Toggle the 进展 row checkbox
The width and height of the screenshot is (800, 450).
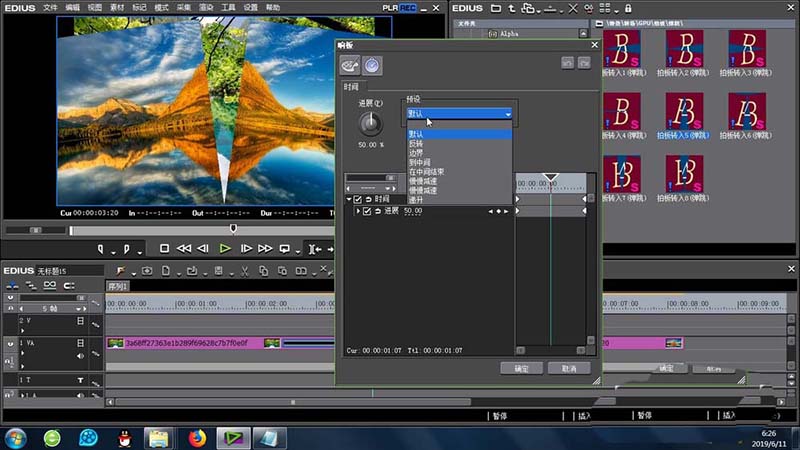367,211
